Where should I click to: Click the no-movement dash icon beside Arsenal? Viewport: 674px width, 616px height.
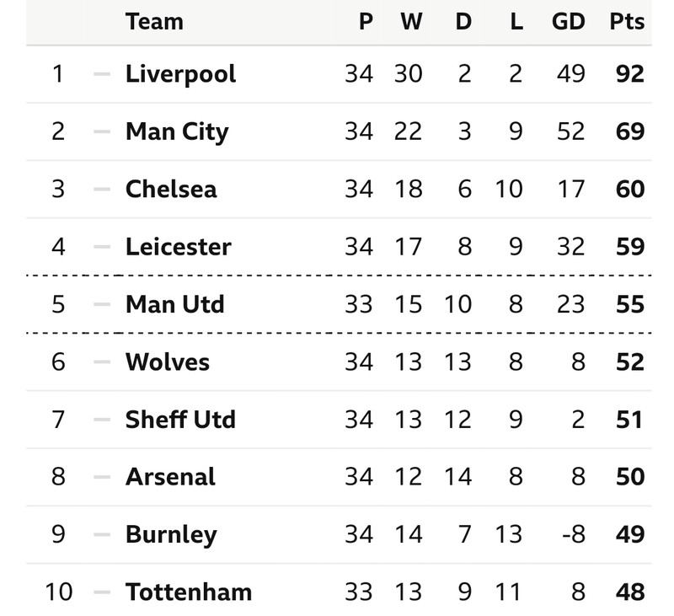(102, 477)
